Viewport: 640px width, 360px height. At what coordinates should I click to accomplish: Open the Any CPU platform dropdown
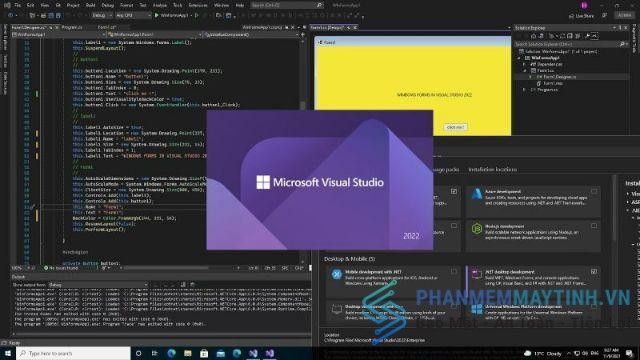(133, 16)
